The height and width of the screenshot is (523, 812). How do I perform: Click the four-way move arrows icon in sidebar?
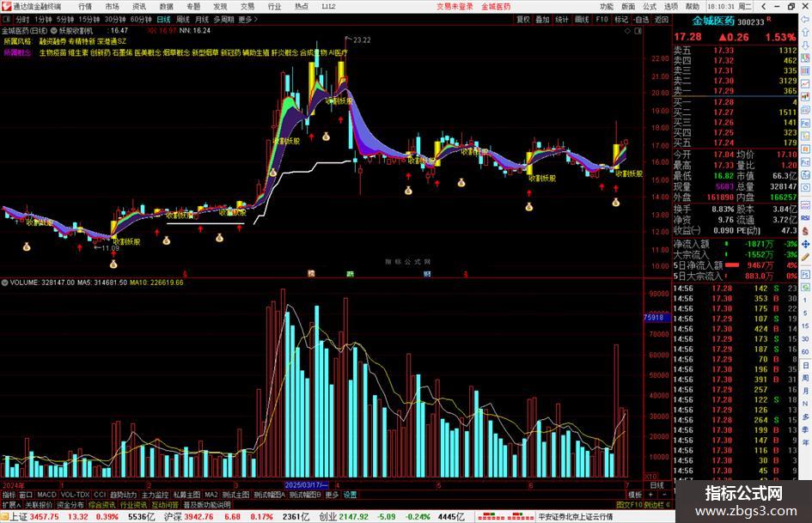coord(805,244)
